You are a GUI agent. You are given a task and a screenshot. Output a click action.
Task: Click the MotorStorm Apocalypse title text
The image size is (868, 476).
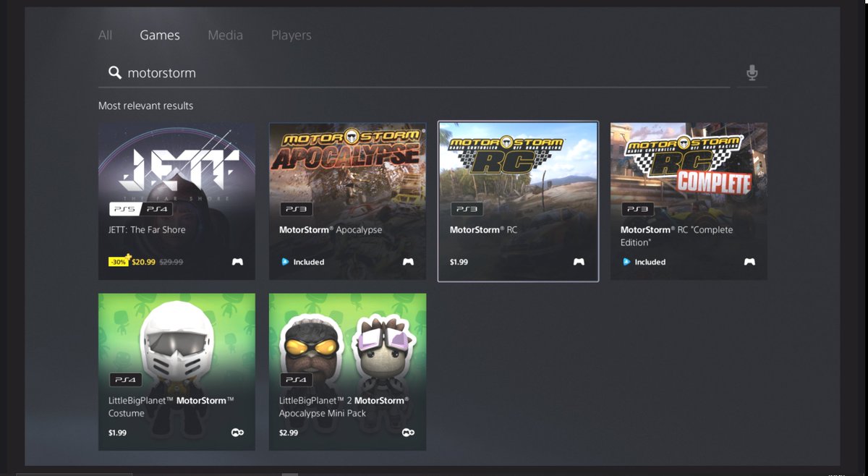click(x=331, y=230)
